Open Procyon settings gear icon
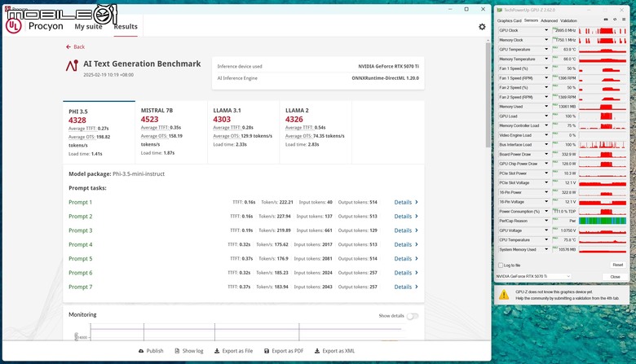 (482, 27)
